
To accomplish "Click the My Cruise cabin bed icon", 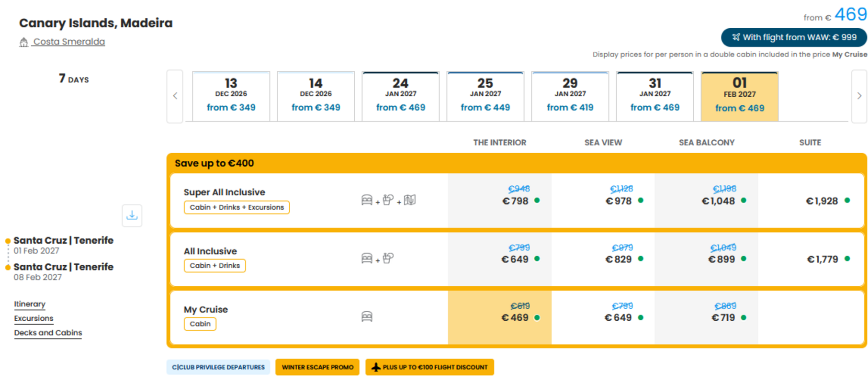I will 367,316.
